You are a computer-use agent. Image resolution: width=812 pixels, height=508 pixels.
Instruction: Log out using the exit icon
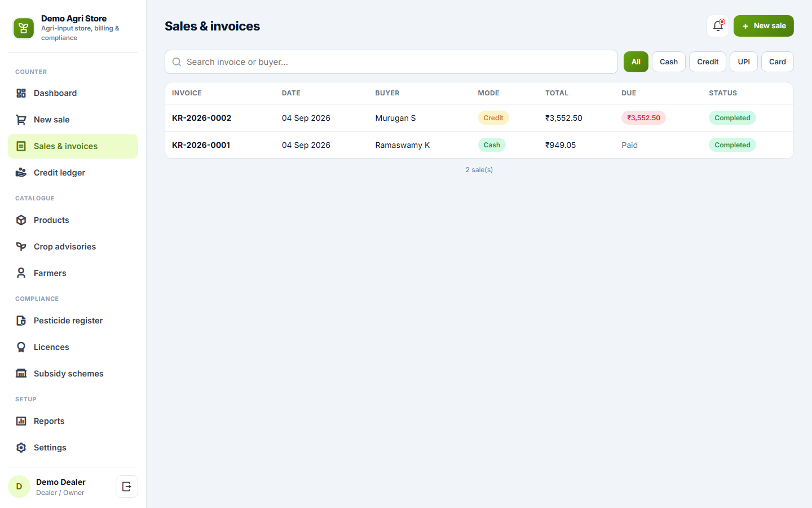coord(127,487)
